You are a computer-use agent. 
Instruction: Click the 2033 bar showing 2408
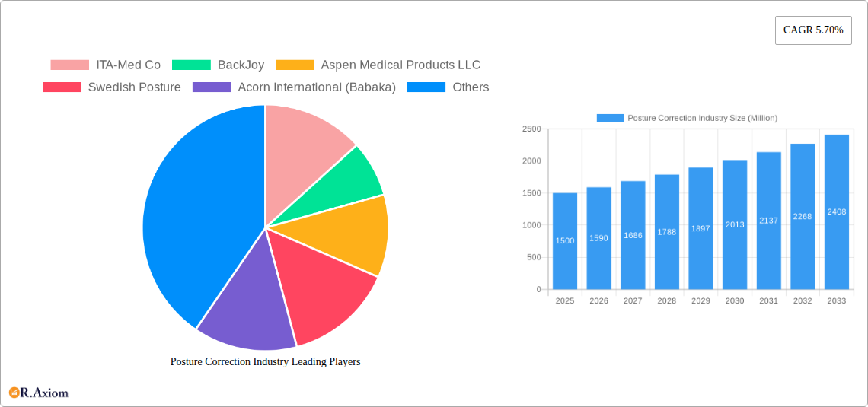pos(836,212)
